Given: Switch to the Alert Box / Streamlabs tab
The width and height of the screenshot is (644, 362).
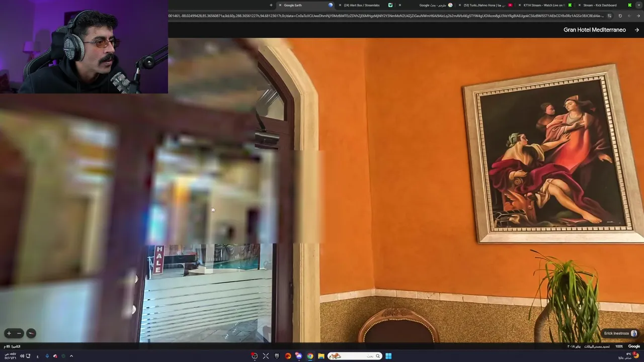Looking at the screenshot, I should point(365,5).
